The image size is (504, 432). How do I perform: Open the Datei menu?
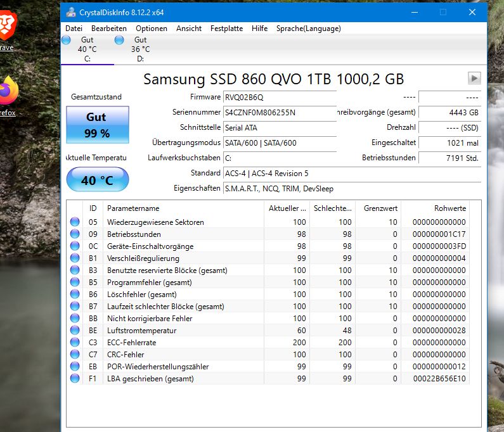[74, 29]
